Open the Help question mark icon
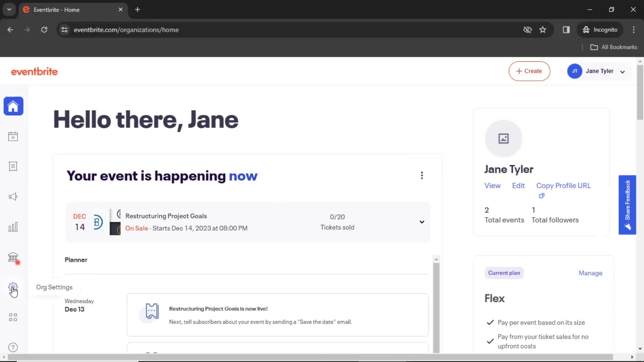 (13, 348)
